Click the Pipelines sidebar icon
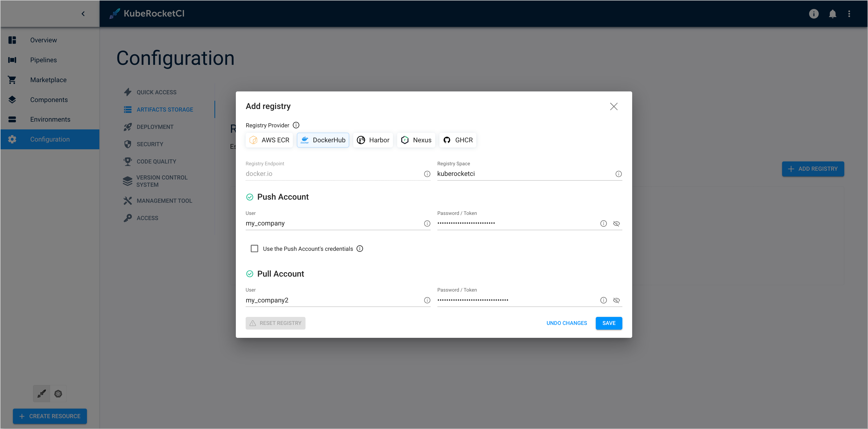The image size is (868, 429). pyautogui.click(x=12, y=60)
